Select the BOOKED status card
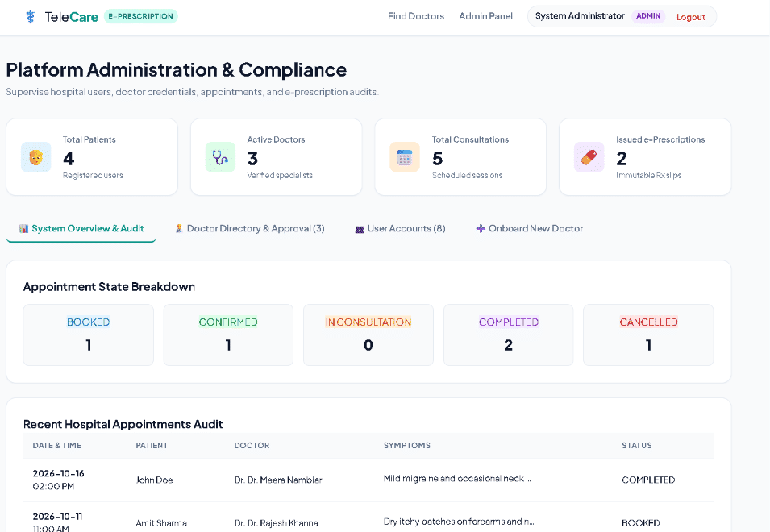770x532 pixels. (x=89, y=335)
